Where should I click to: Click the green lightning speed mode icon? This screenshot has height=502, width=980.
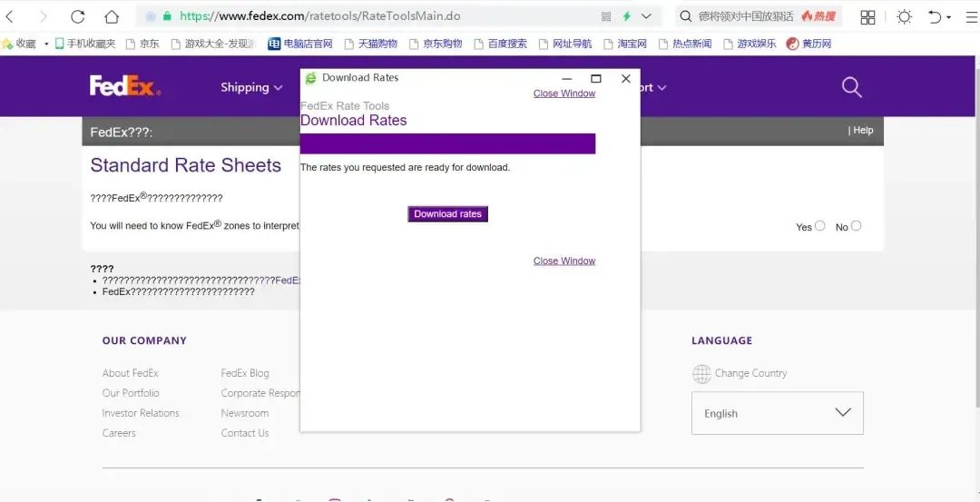tap(626, 17)
